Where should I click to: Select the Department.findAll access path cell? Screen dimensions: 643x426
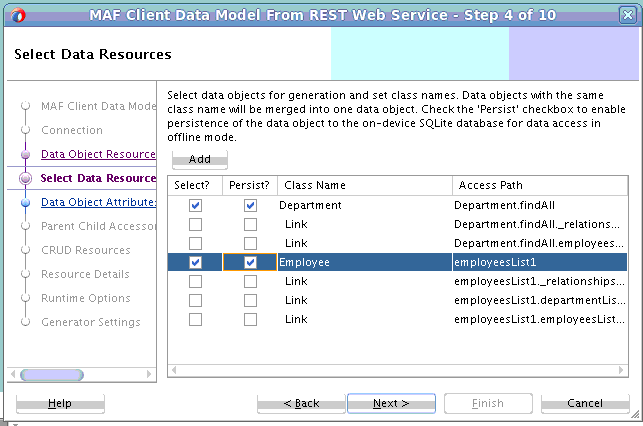[x=540, y=205]
